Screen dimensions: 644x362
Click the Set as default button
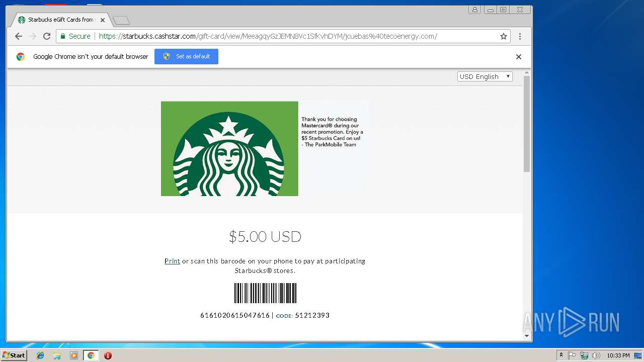click(186, 56)
